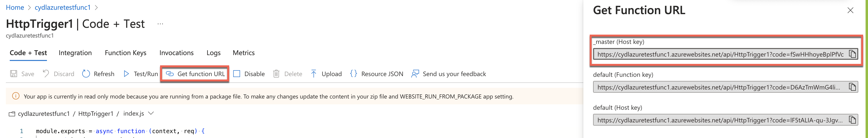
Task: Click the feedback person icon
Action: (415, 74)
